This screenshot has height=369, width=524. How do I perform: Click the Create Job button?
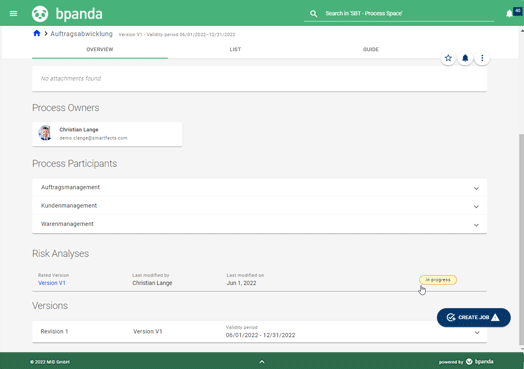pyautogui.click(x=474, y=317)
